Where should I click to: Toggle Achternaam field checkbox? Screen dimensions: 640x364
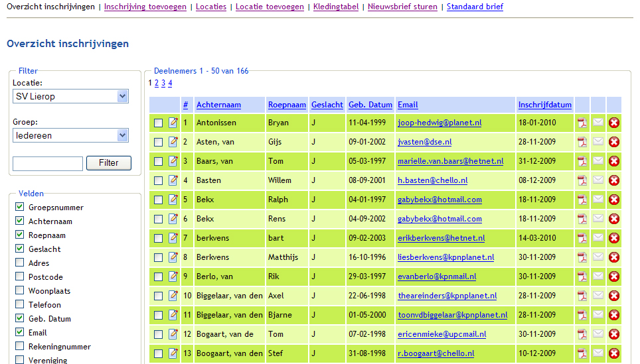click(x=20, y=221)
